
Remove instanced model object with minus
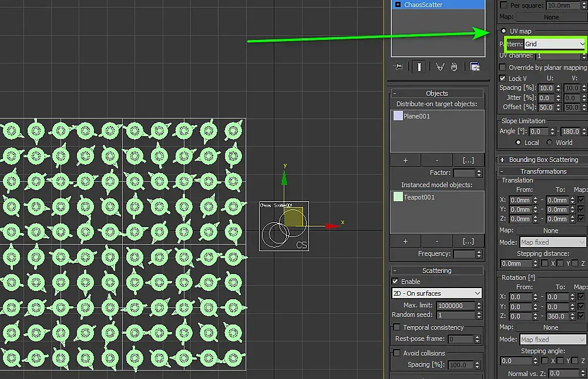pos(437,241)
